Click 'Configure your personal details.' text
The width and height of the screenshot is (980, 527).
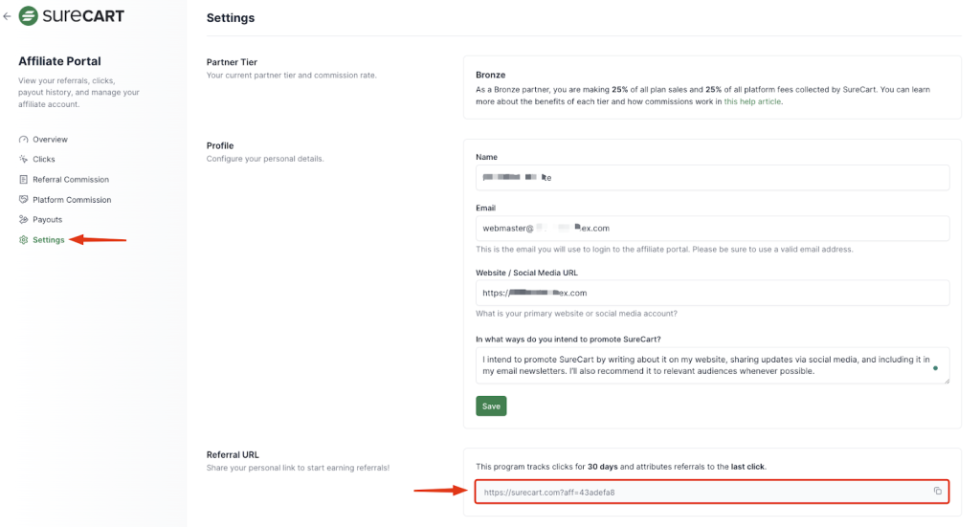[x=265, y=159]
